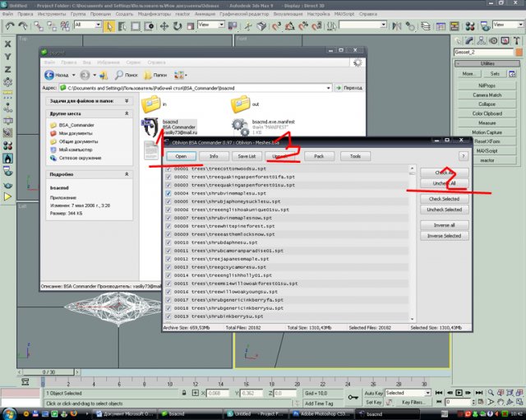526x420 pixels.
Task: Open the Material Editor icon
Action: pos(470,25)
